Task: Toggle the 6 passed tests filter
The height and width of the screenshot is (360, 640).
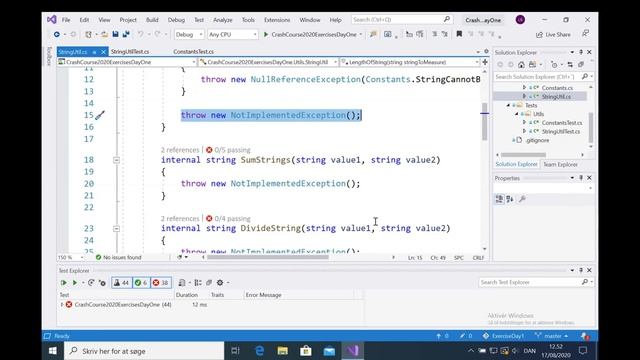Action: 141,282
